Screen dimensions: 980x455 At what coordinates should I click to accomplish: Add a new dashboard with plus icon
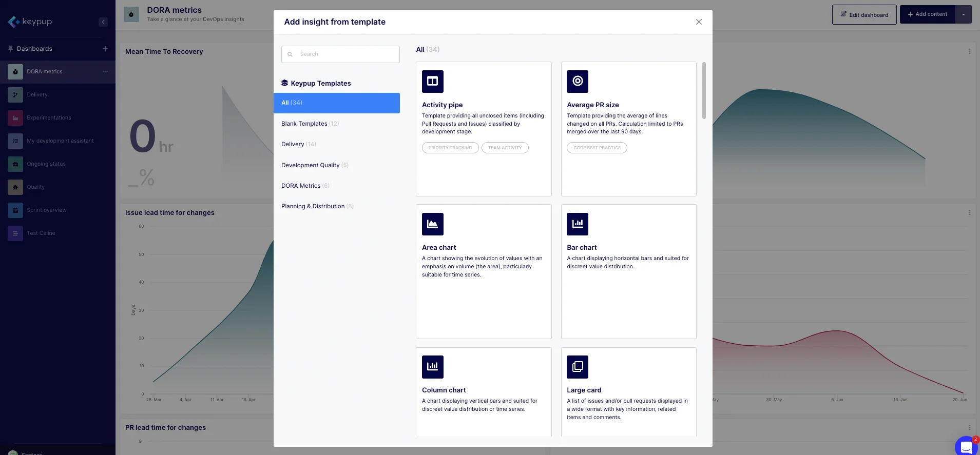click(105, 49)
